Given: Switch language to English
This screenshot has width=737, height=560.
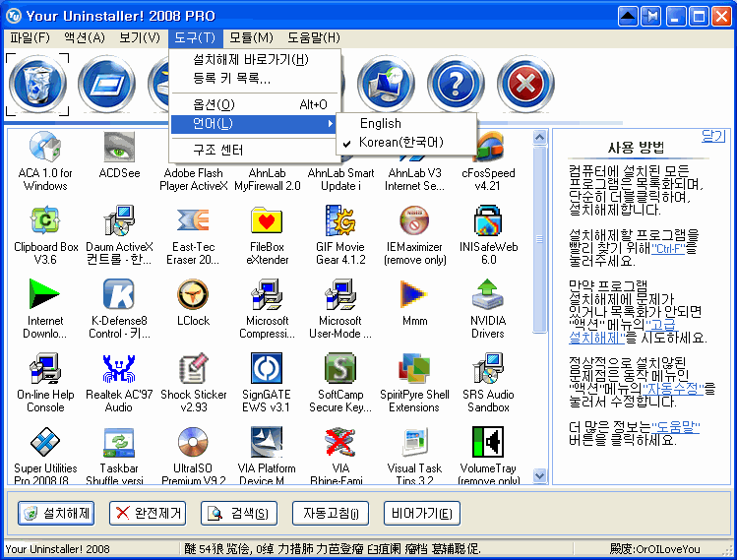Looking at the screenshot, I should click(406, 123).
